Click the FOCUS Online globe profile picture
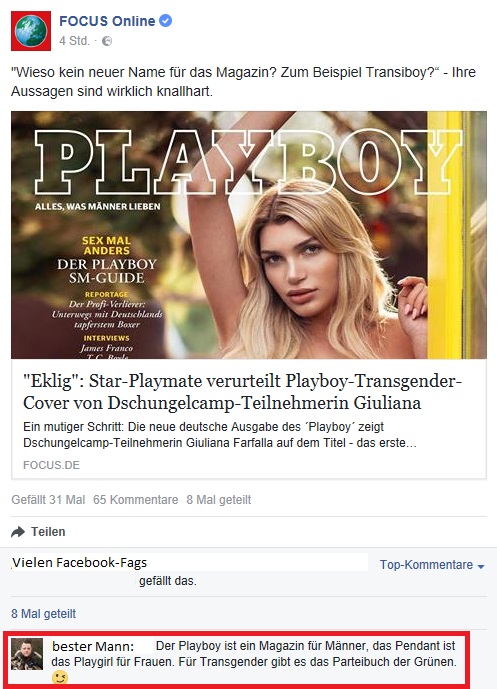Image resolution: width=497 pixels, height=689 pixels. pyautogui.click(x=31, y=31)
